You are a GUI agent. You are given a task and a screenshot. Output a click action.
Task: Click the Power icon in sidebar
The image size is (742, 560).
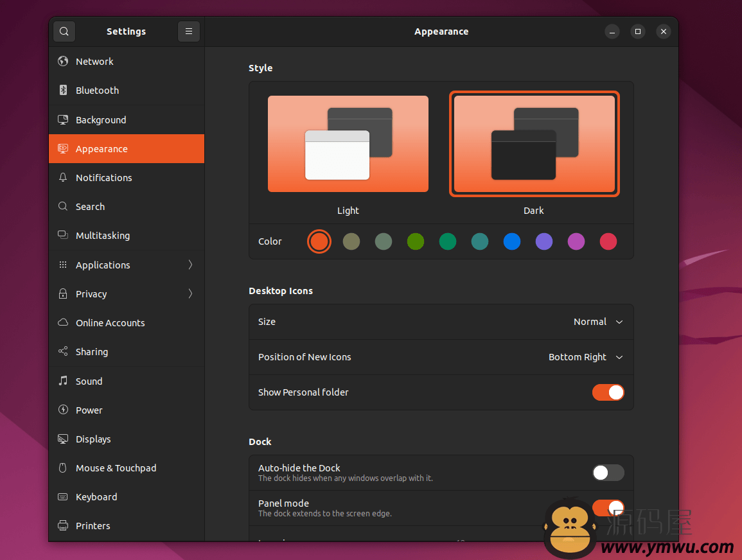pos(63,410)
